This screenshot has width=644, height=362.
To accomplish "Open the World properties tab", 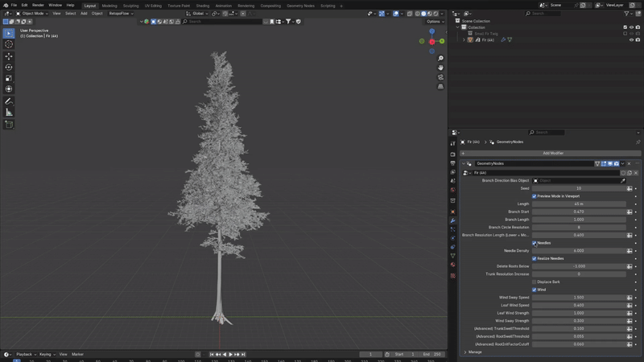I will 452,190.
